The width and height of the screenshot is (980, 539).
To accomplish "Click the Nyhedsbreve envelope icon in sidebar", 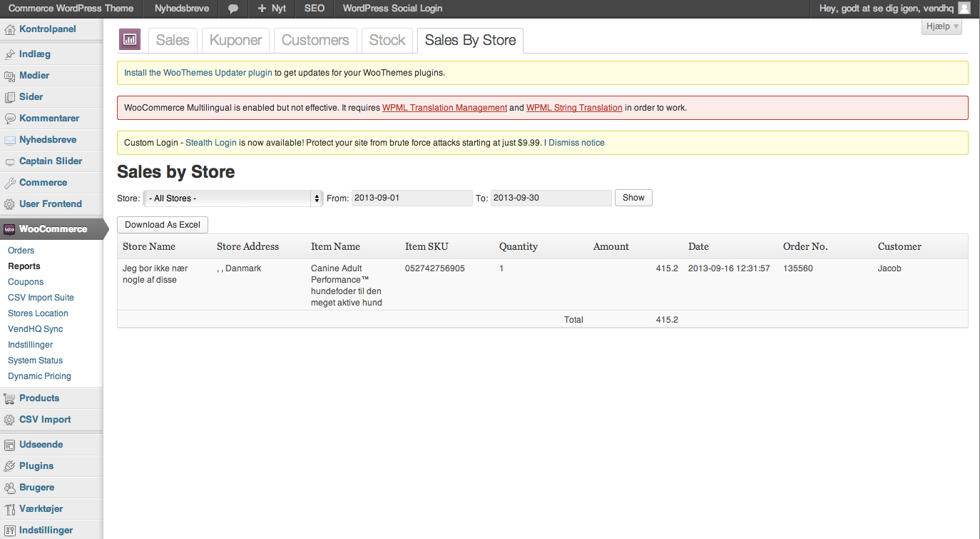I will point(9,140).
